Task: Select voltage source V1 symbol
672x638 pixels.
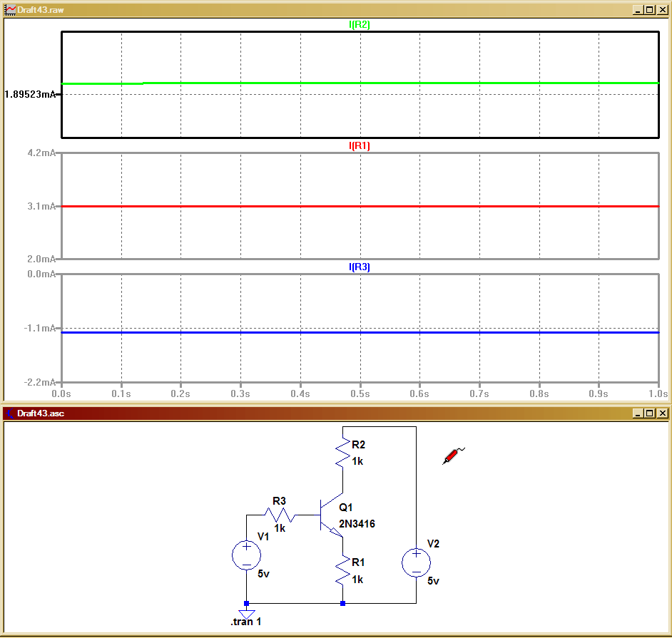Action: click(246, 555)
